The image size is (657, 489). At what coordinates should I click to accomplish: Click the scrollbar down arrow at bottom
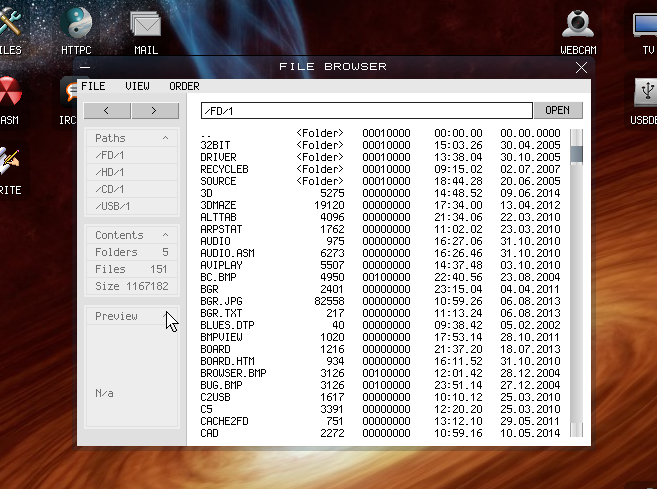577,429
